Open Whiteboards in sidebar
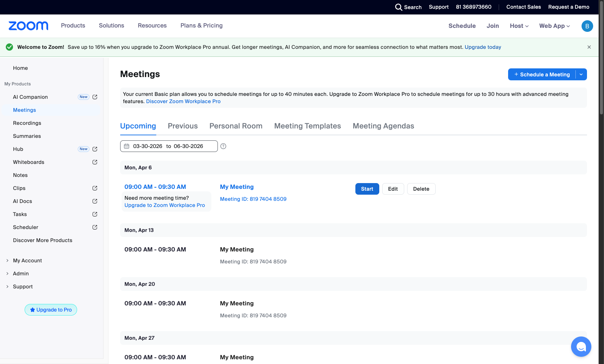This screenshot has width=604, height=364. (x=29, y=162)
